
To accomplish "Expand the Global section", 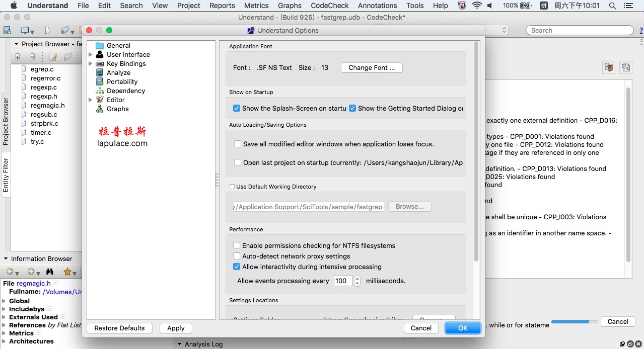I will click(4, 301).
